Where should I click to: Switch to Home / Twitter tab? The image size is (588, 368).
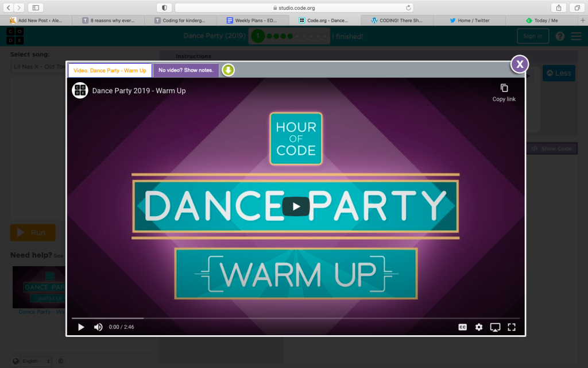click(x=470, y=20)
